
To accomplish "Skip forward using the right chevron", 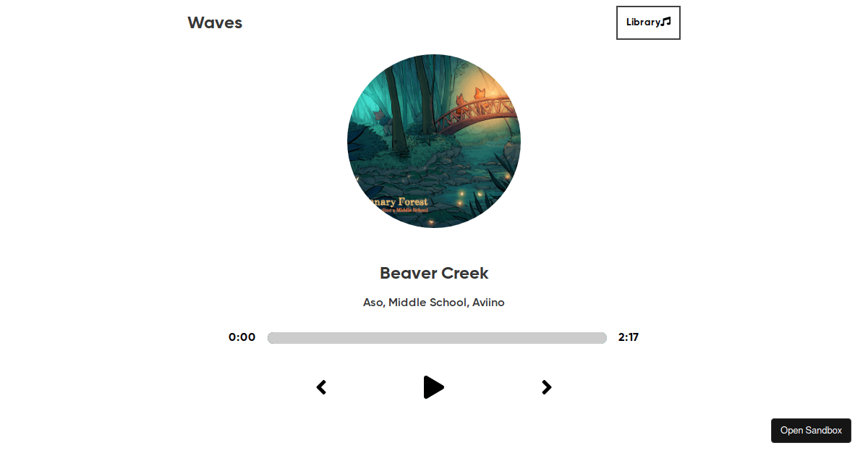I will pyautogui.click(x=547, y=387).
